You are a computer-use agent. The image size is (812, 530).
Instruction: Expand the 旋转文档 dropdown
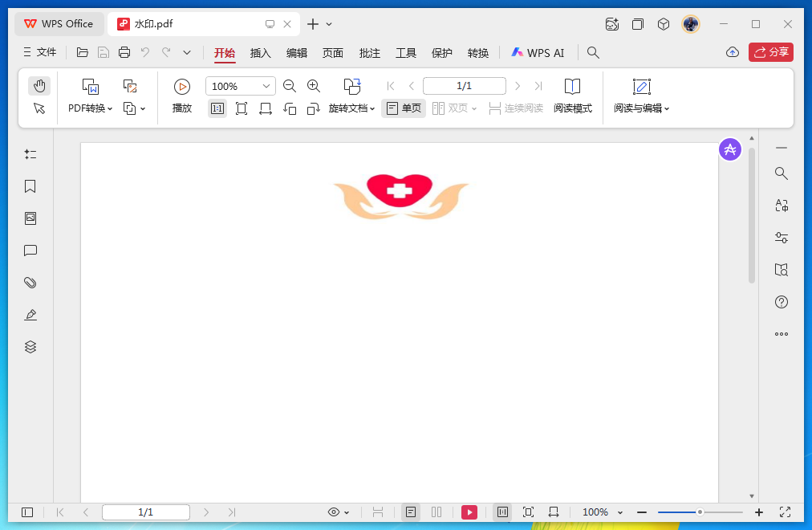click(x=352, y=108)
